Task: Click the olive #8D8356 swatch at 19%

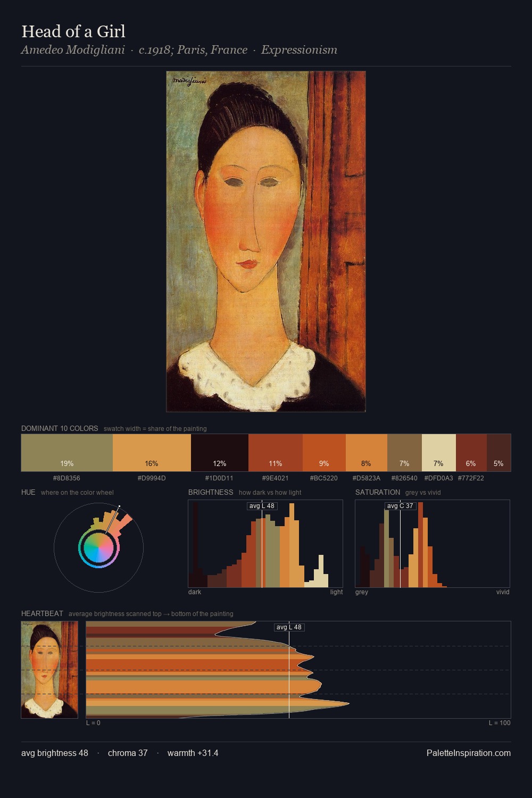Action: [67, 453]
